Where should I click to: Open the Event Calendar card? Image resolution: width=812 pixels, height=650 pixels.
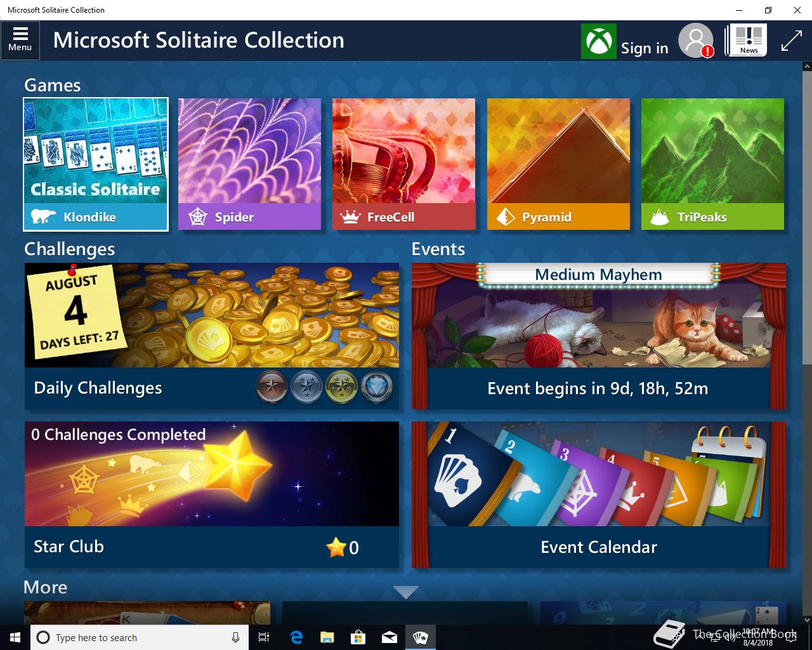(x=599, y=494)
